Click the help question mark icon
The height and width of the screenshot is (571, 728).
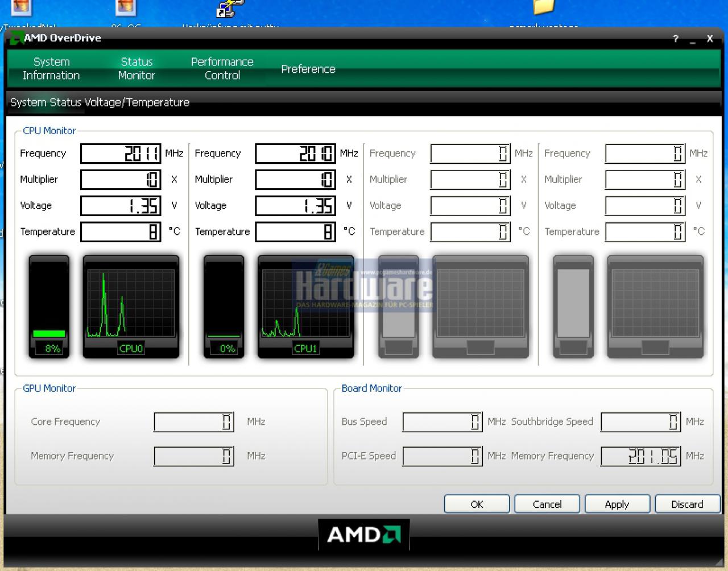coord(676,39)
